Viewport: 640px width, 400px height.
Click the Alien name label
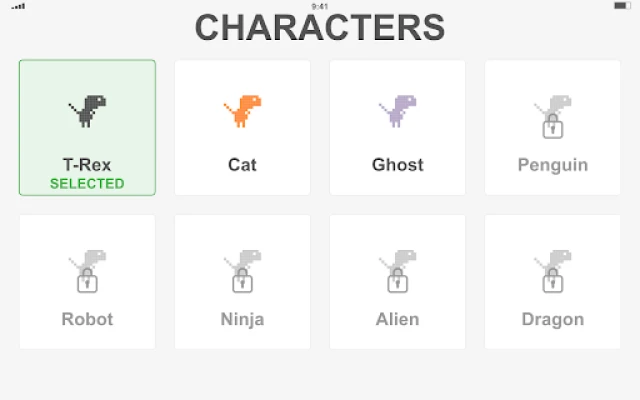397,320
